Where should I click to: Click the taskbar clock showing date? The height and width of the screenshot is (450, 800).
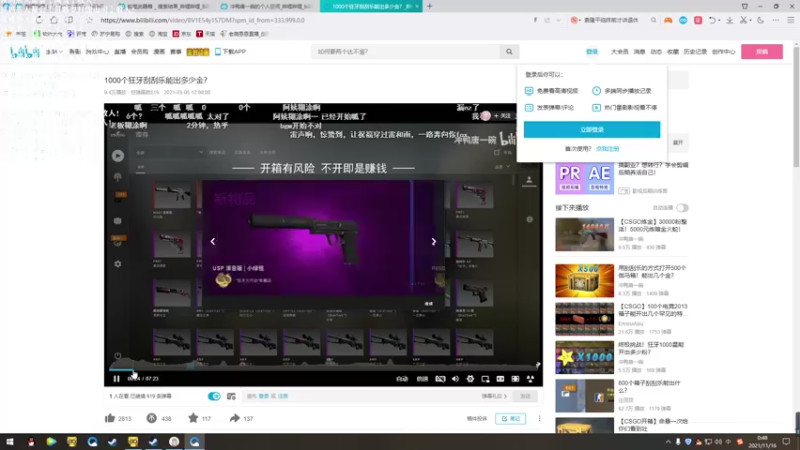point(762,442)
